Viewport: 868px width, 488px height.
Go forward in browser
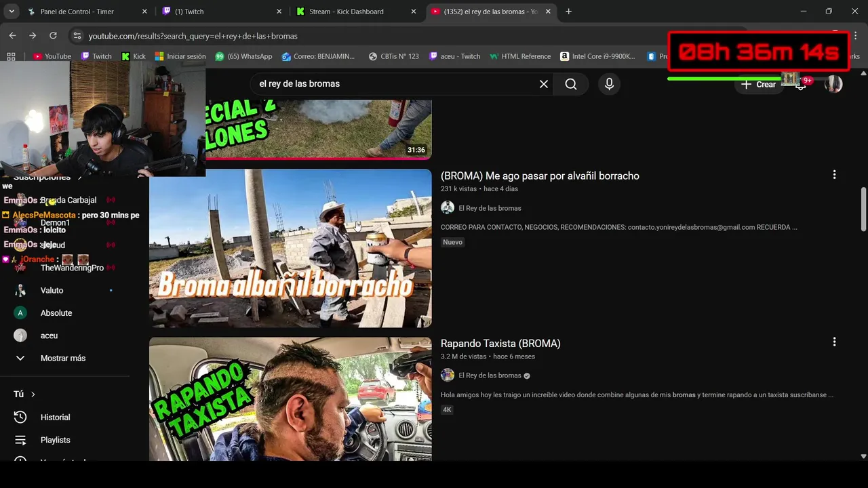tap(33, 35)
